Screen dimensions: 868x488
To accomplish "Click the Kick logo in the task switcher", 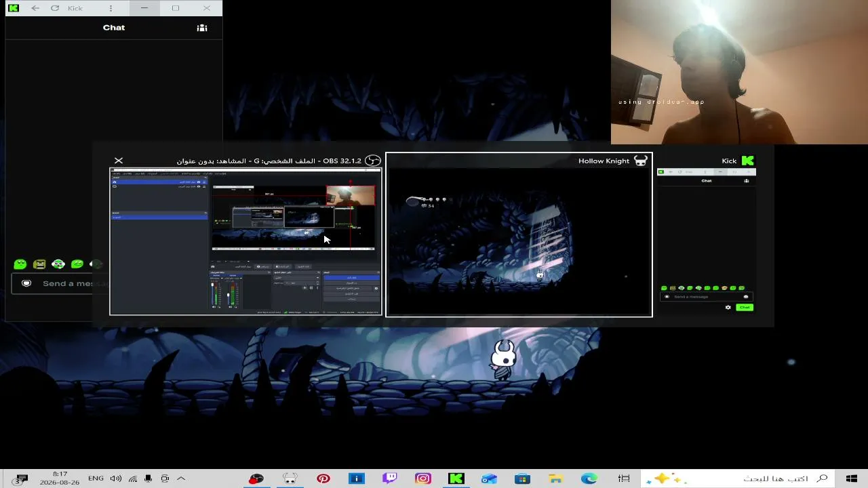I will coord(748,161).
